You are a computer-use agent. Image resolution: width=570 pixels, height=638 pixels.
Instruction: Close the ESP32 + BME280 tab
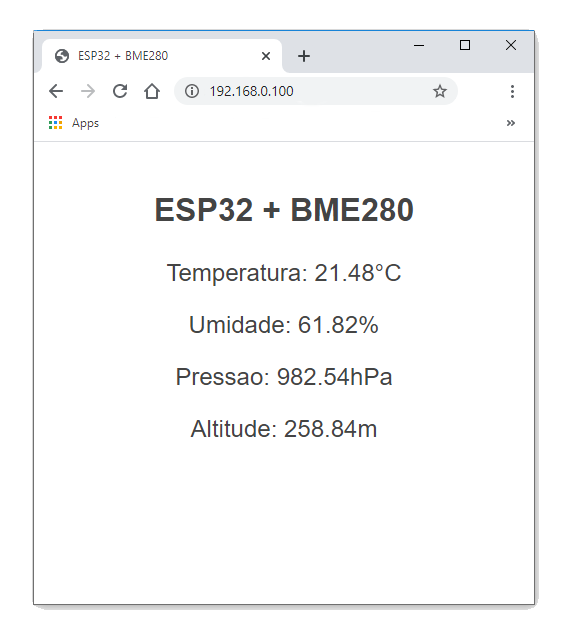click(x=266, y=56)
